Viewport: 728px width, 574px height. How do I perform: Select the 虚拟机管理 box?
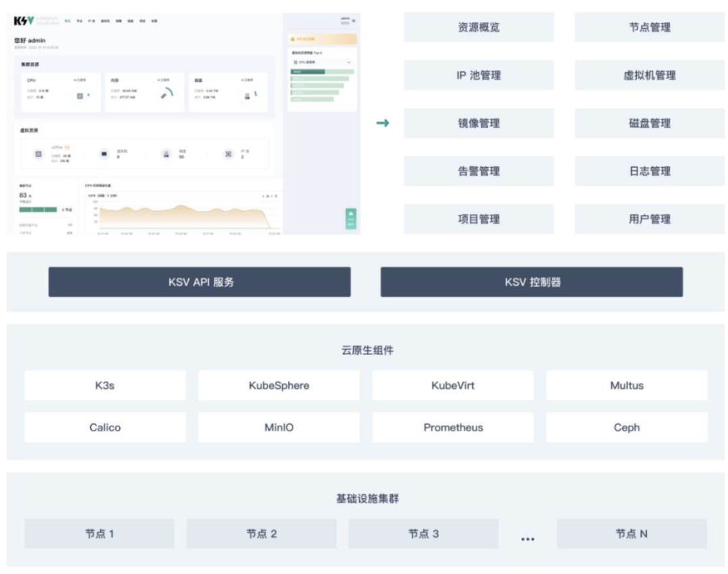pyautogui.click(x=650, y=75)
